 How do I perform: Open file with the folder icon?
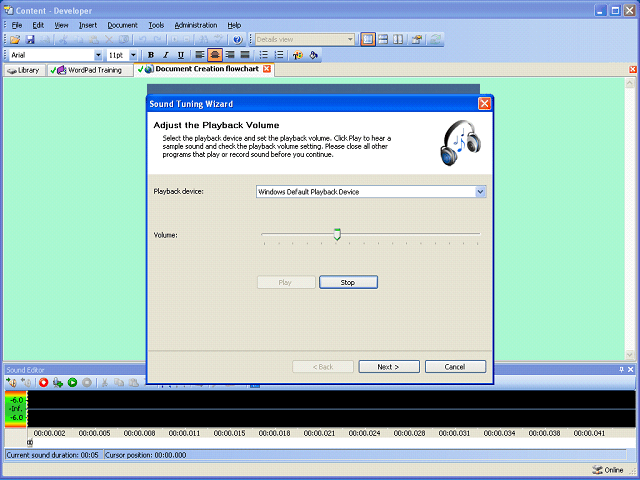pos(15,40)
